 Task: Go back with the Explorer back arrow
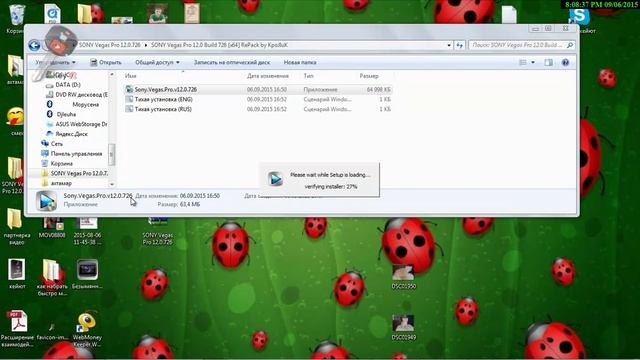[34, 45]
